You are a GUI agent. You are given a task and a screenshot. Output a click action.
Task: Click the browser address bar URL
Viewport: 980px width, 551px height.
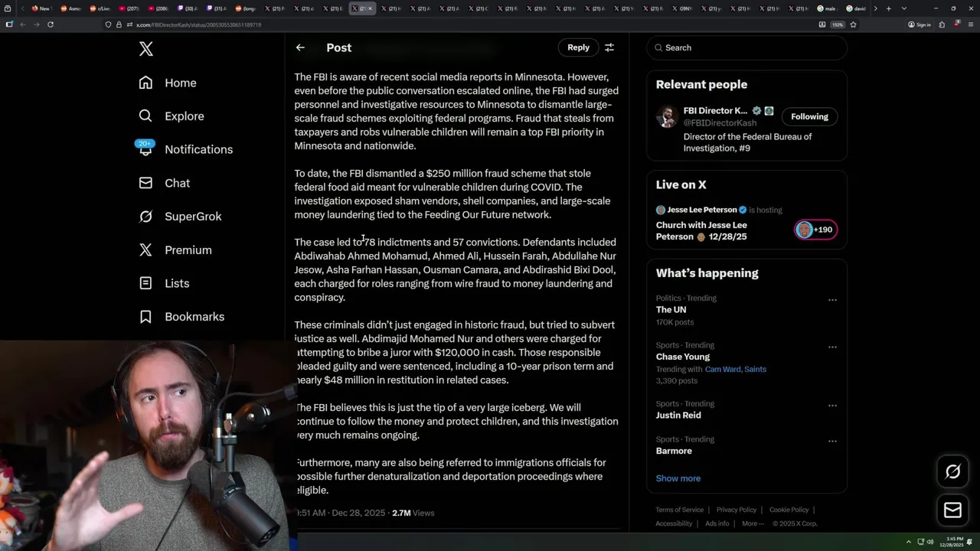coord(198,24)
